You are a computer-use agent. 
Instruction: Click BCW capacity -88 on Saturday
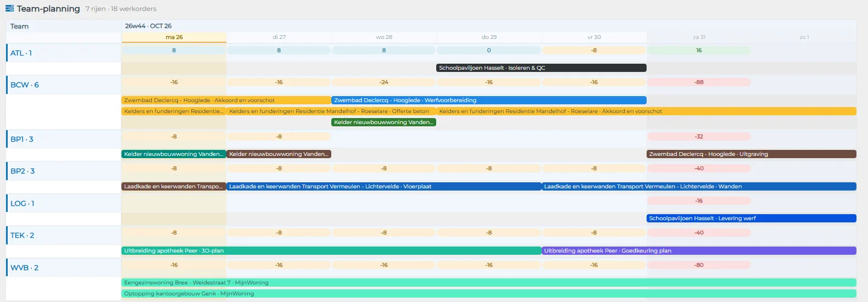tap(699, 82)
